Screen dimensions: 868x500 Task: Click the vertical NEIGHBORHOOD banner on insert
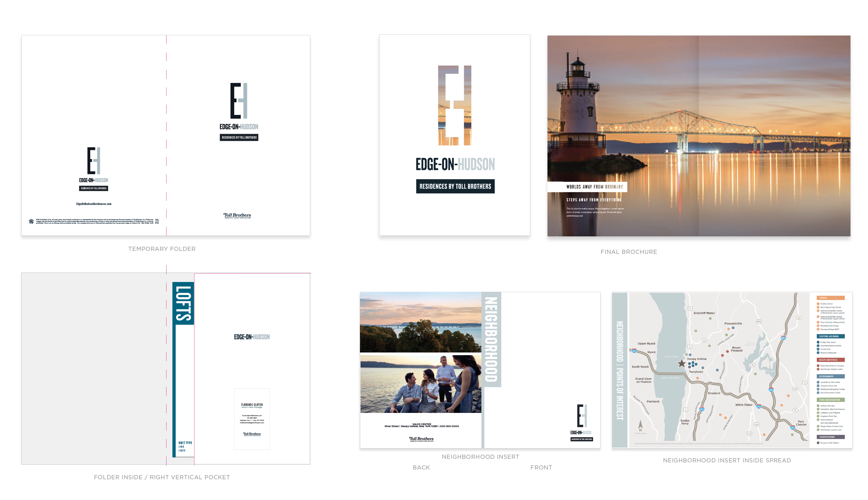pyautogui.click(x=491, y=339)
